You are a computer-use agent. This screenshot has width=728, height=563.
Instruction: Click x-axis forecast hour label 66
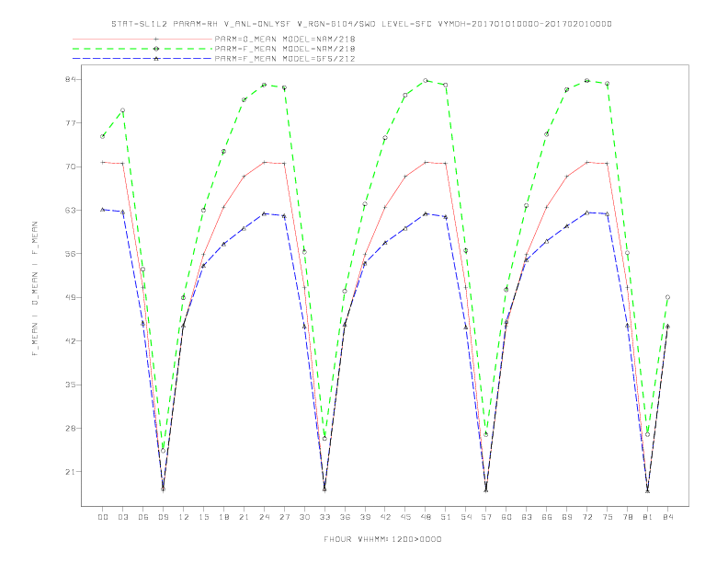pyautogui.click(x=547, y=517)
